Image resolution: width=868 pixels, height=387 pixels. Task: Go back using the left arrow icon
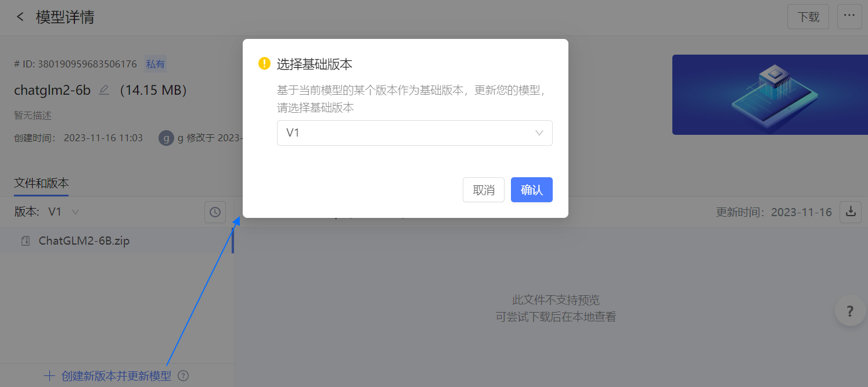(20, 17)
